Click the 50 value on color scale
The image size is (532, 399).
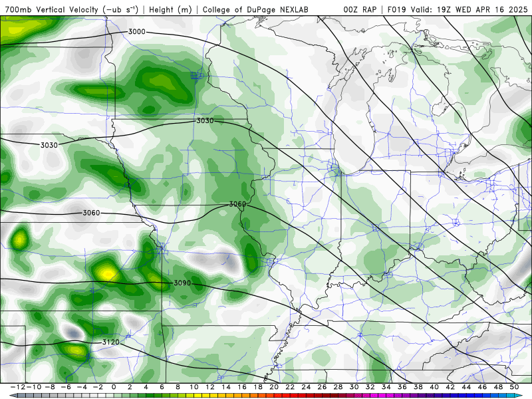coord(514,387)
